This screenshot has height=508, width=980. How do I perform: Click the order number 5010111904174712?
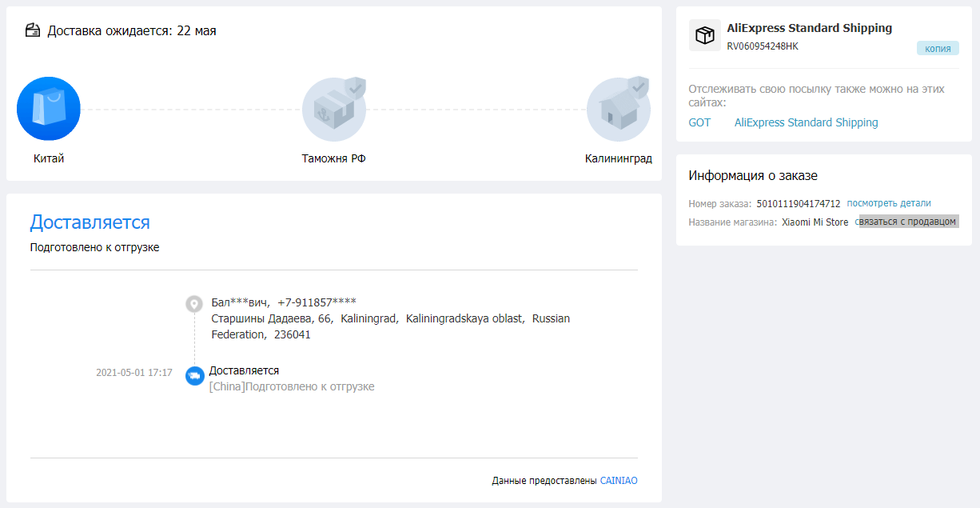[x=798, y=204]
